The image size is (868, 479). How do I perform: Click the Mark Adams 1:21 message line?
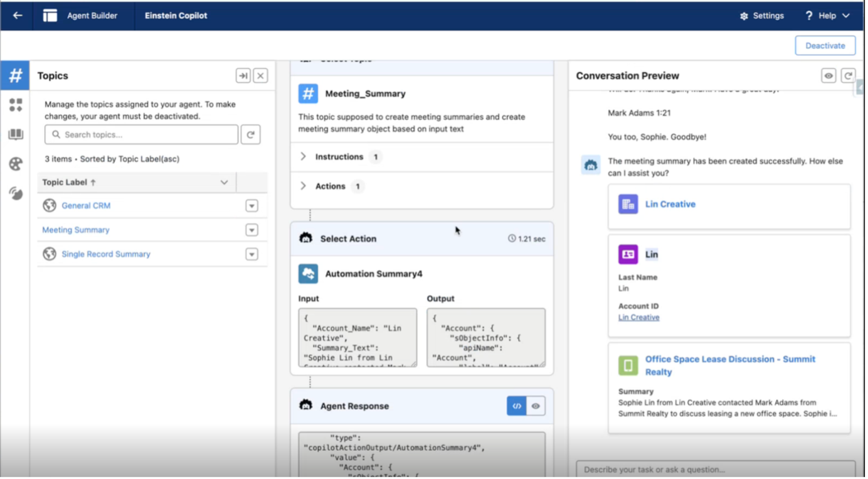tap(640, 114)
